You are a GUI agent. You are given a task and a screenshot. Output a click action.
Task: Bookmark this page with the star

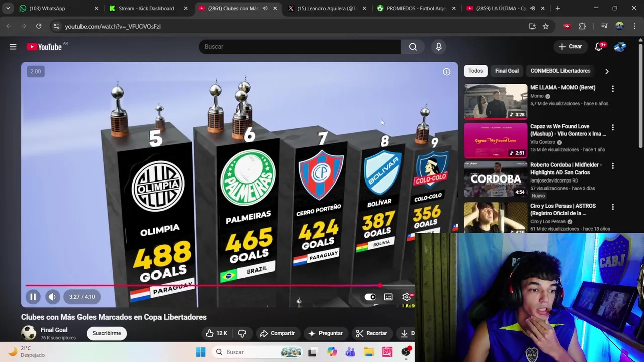pos(546,26)
